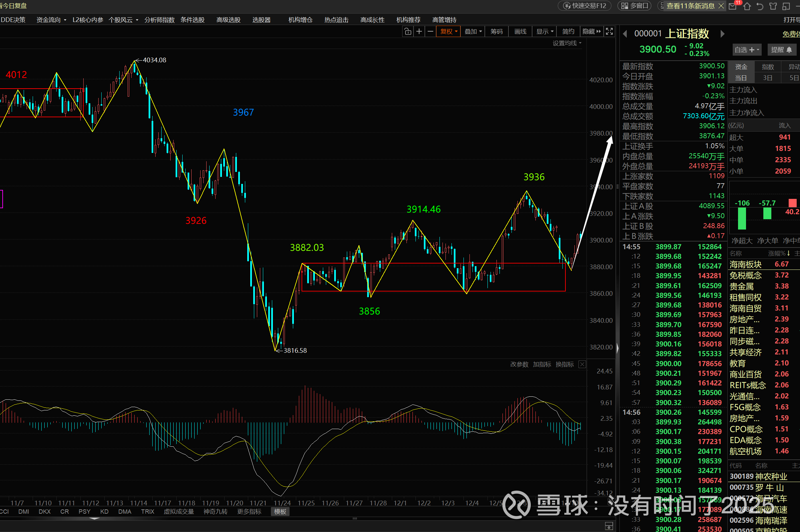Enter fullscreen chart mode icon
This screenshot has width=800, height=532.
tap(609, 32)
